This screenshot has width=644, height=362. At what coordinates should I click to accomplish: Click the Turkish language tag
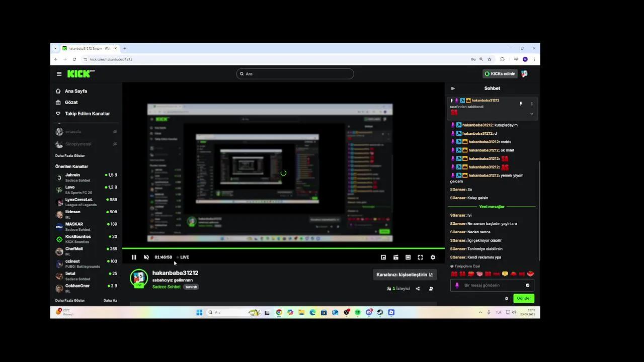coord(191,287)
